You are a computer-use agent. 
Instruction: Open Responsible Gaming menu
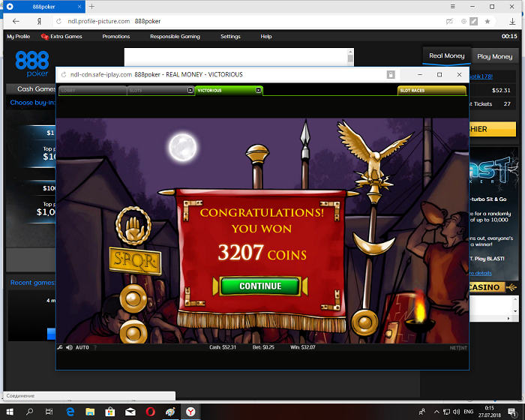tap(175, 37)
